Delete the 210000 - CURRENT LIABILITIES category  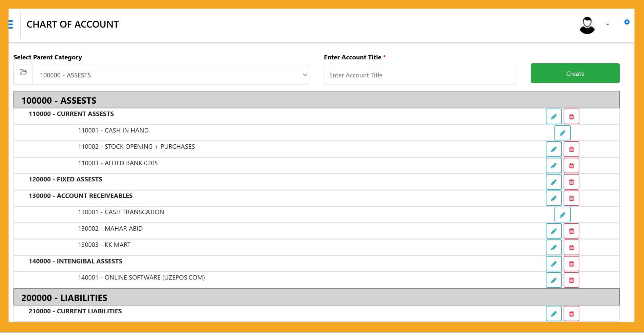(571, 313)
